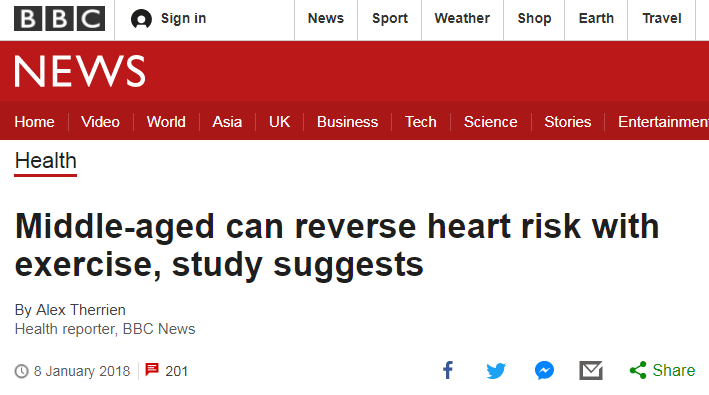Click the Sign in account avatar icon
The image size is (709, 395).
(141, 19)
